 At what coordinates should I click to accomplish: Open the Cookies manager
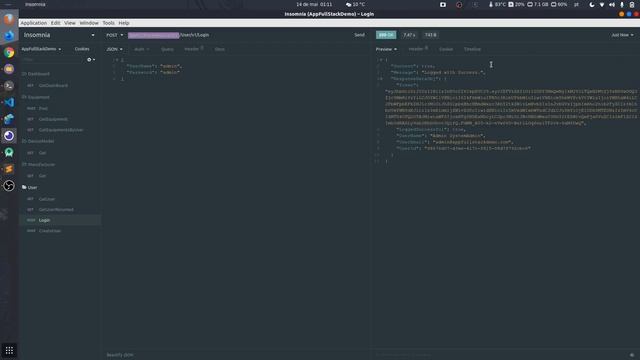pyautogui.click(x=82, y=49)
